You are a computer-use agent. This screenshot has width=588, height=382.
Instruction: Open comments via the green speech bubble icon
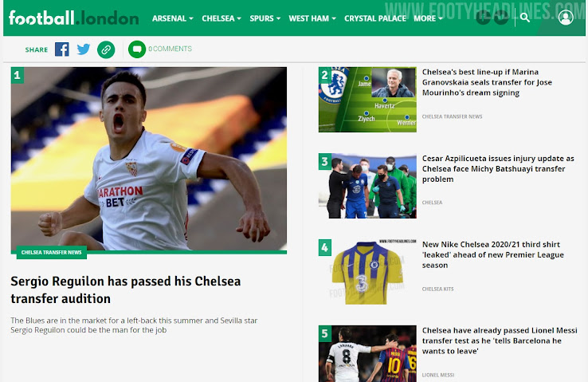[137, 49]
